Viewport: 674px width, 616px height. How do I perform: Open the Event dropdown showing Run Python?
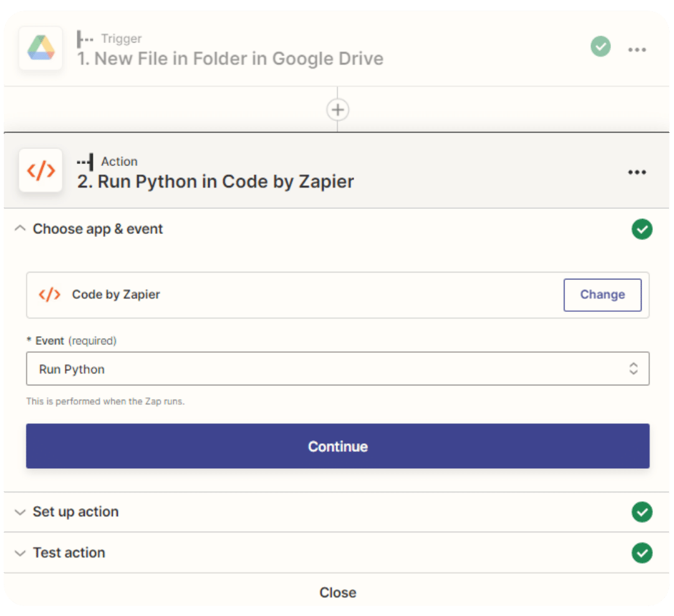pyautogui.click(x=337, y=369)
